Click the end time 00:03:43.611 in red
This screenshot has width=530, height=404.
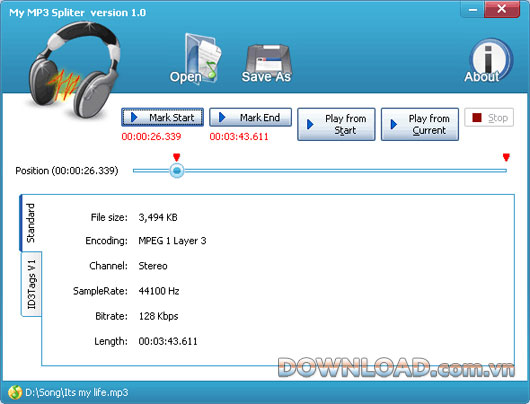pyautogui.click(x=239, y=137)
